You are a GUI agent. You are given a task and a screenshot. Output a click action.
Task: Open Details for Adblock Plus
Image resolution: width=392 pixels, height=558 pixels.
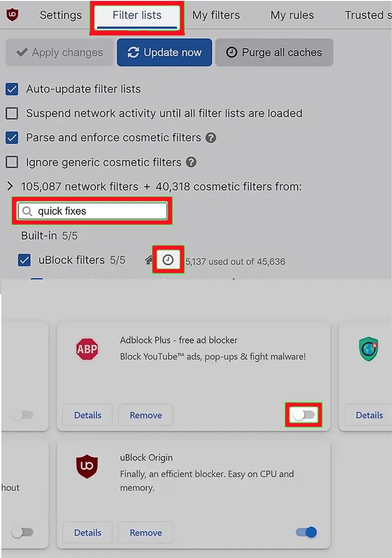tap(88, 415)
